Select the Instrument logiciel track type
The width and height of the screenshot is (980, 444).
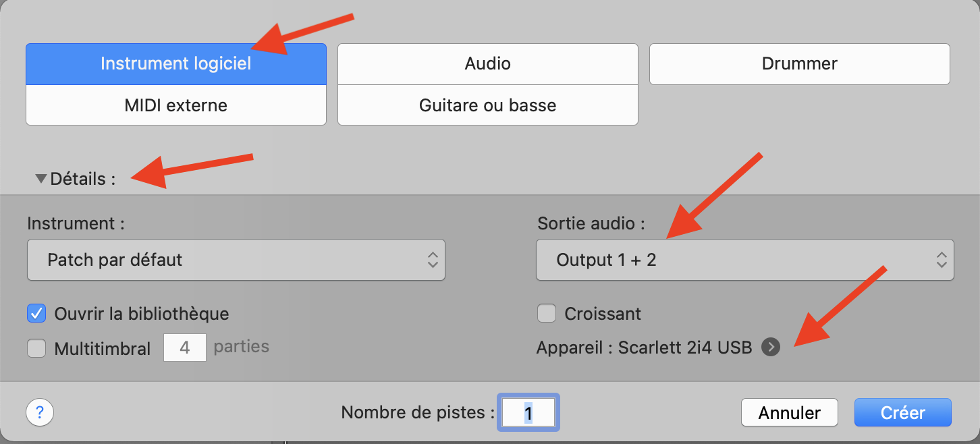click(175, 64)
